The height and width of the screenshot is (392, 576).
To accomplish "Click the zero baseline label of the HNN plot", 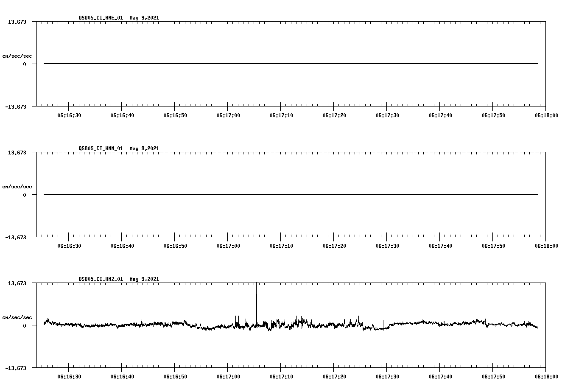I will pos(24,195).
